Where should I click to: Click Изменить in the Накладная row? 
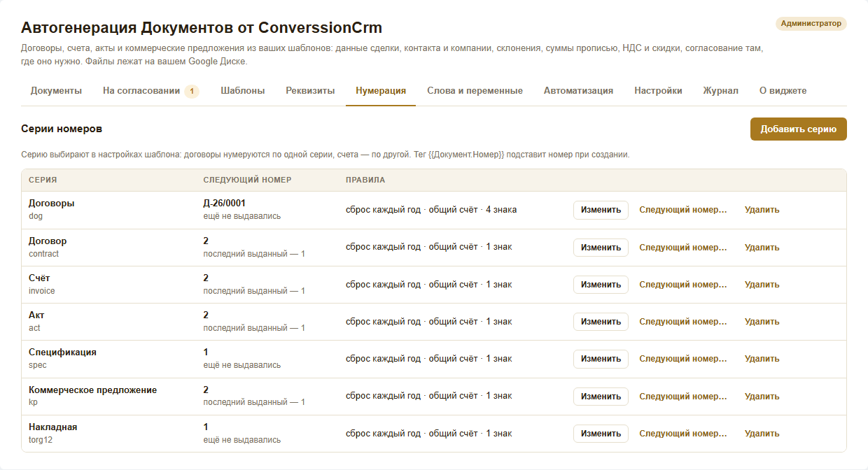coord(601,434)
